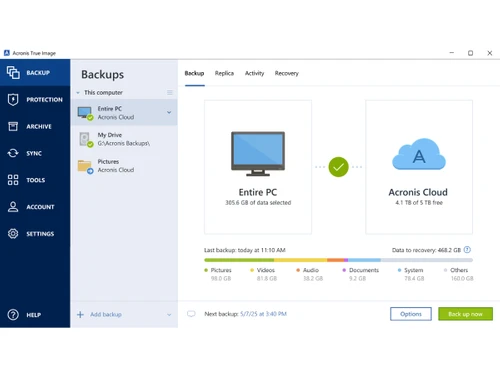Go to PROTECTION in the sidebar
Viewport: 500px width, 375px height.
(x=44, y=100)
